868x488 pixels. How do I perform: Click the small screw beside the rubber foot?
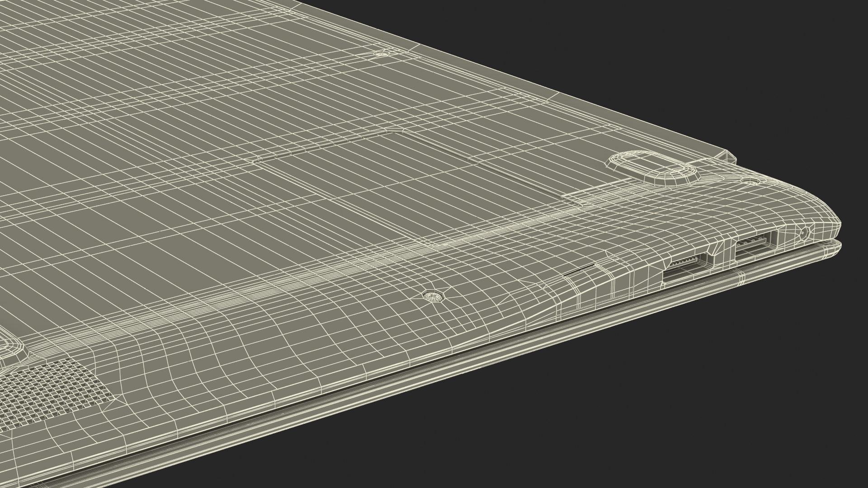751,181
